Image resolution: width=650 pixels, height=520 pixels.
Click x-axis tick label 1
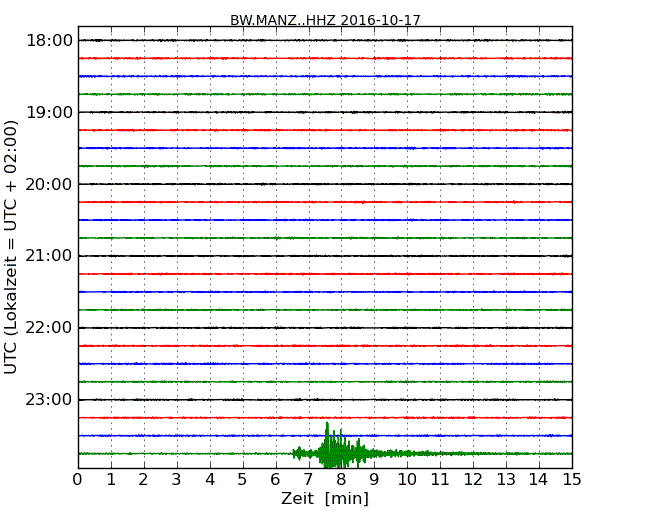111,480
